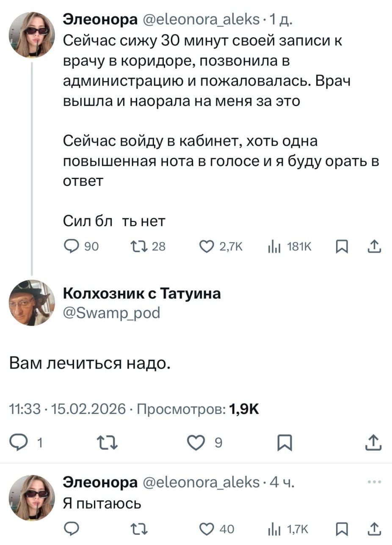Screen dimensions: 392x545
Task: Open Eleonora's avatar on the bottom reply
Action: pos(32,493)
